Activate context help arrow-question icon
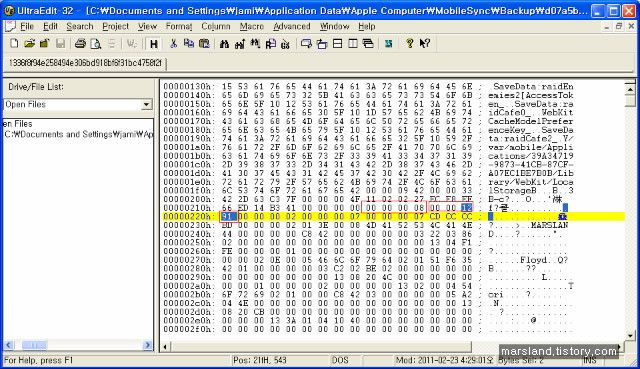 pos(424,43)
